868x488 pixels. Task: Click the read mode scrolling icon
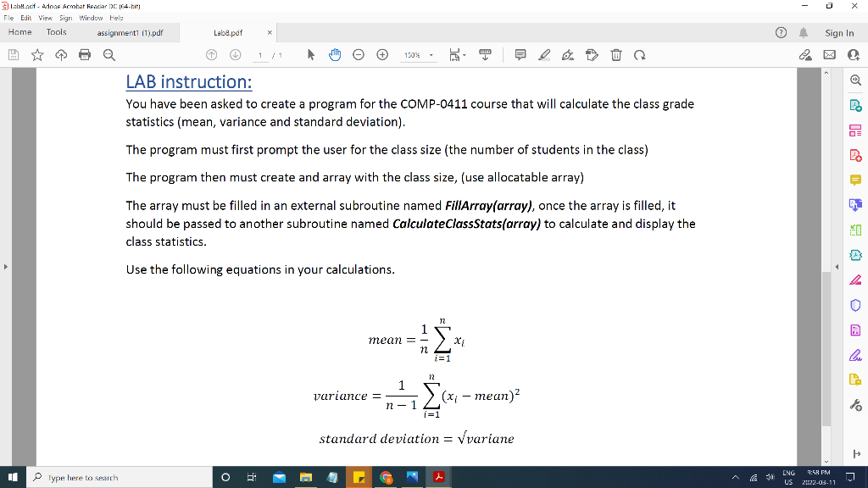(485, 55)
